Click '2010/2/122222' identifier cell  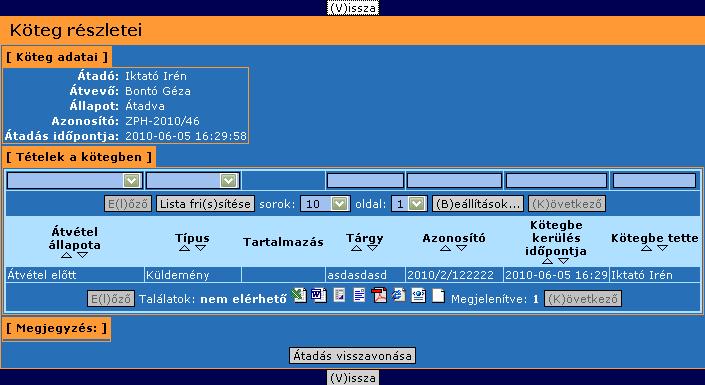(x=454, y=275)
